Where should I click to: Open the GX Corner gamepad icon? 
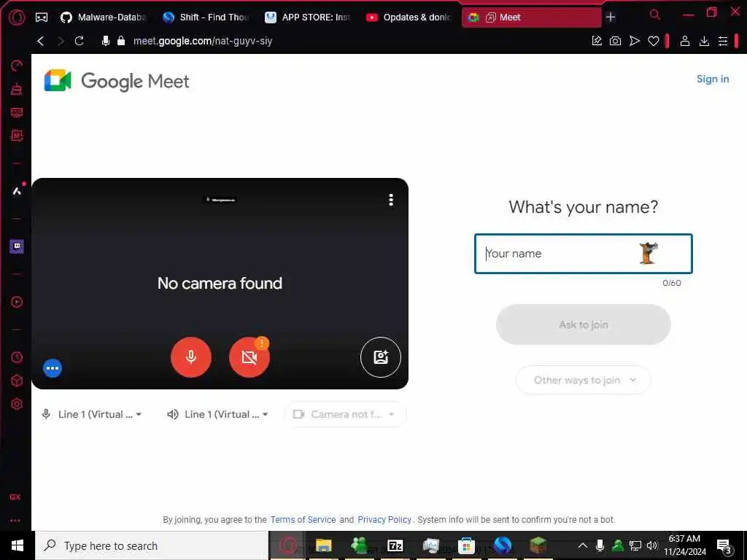tap(42, 17)
